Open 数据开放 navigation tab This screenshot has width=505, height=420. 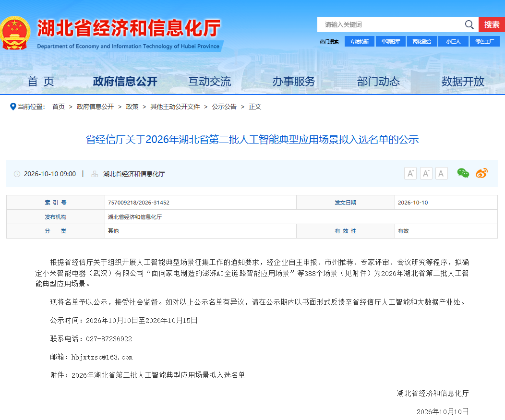[463, 82]
